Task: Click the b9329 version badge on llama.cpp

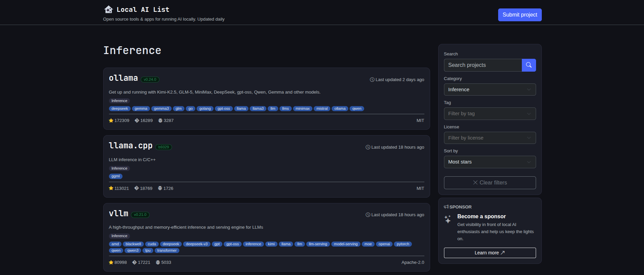Action: (x=163, y=147)
